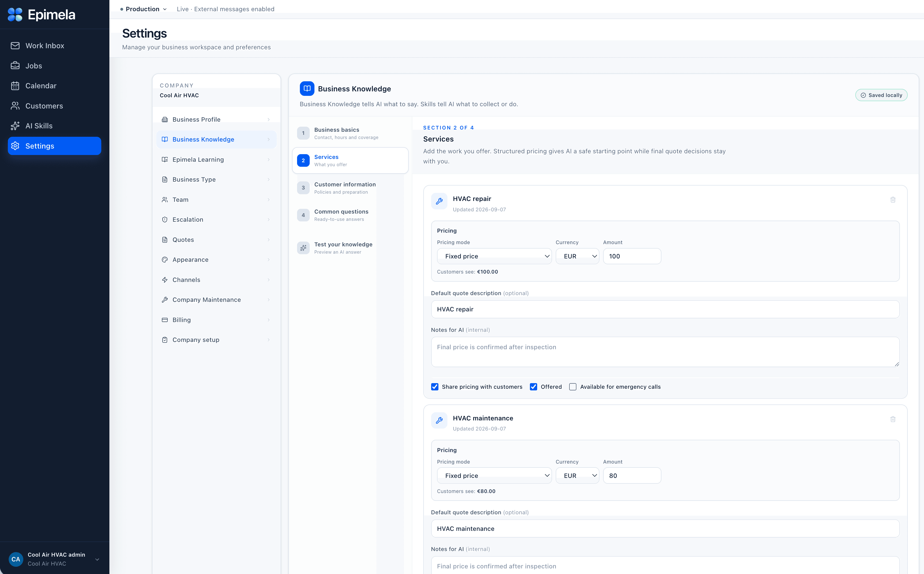This screenshot has height=574, width=924.
Task: Click the Test your knowledge sparkle icon
Action: (x=303, y=248)
